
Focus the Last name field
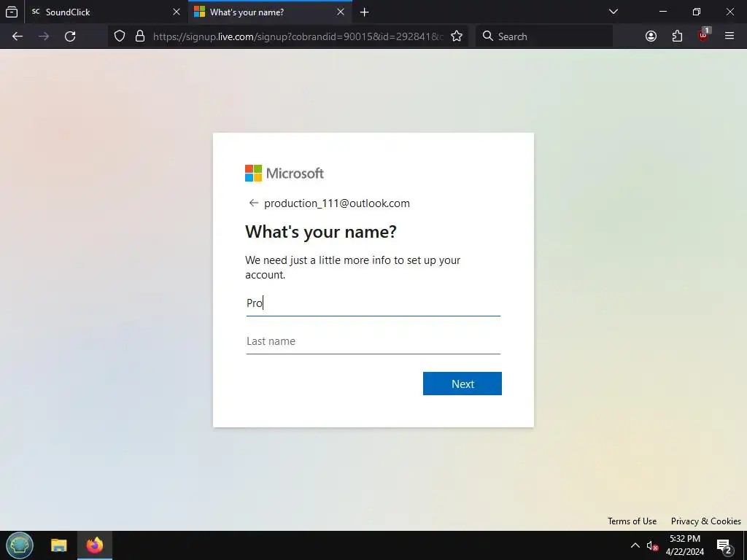pos(373,341)
